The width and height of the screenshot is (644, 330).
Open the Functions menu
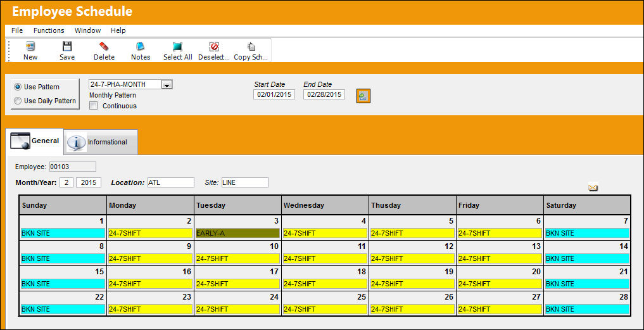coord(49,30)
